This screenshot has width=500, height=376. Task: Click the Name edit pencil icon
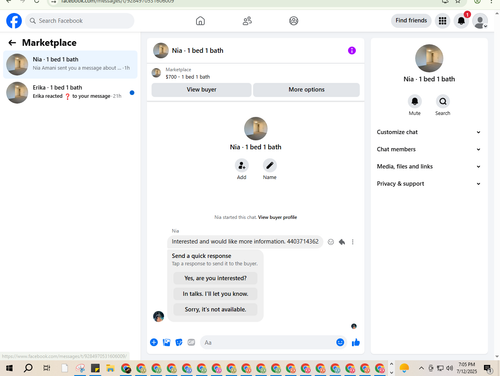[270, 166]
